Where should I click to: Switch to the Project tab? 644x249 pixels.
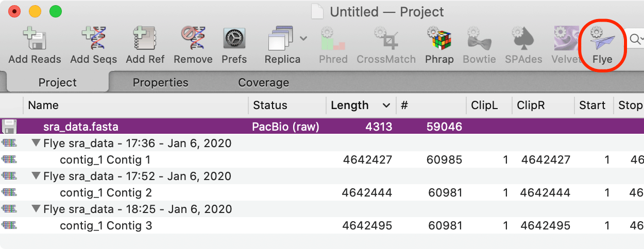(58, 82)
